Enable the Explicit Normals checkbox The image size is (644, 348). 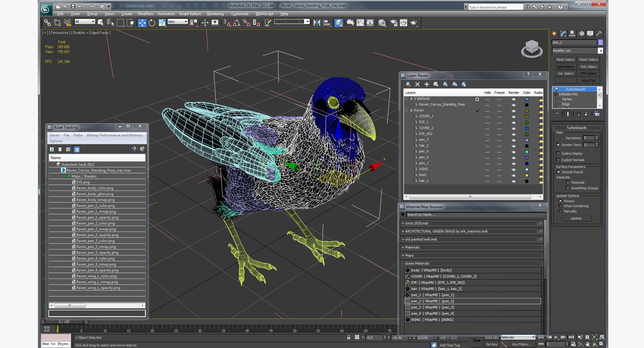(558, 160)
